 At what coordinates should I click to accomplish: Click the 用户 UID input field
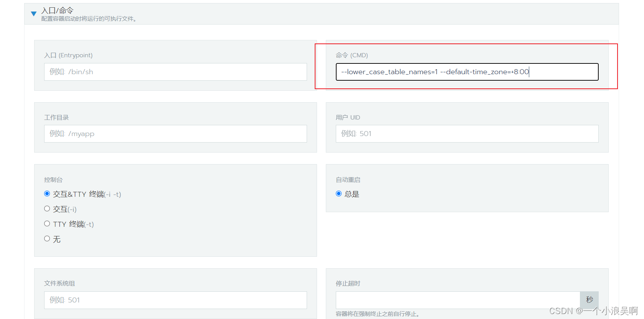point(467,134)
